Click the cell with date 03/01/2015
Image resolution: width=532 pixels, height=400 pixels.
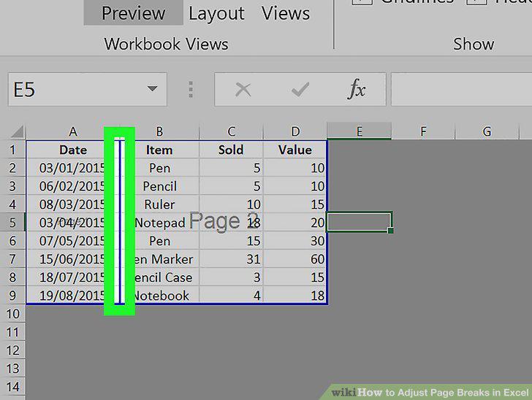pyautogui.click(x=73, y=168)
